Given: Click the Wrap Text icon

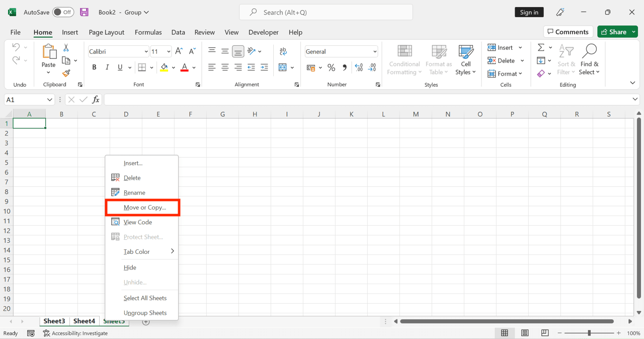Looking at the screenshot, I should click(x=283, y=51).
